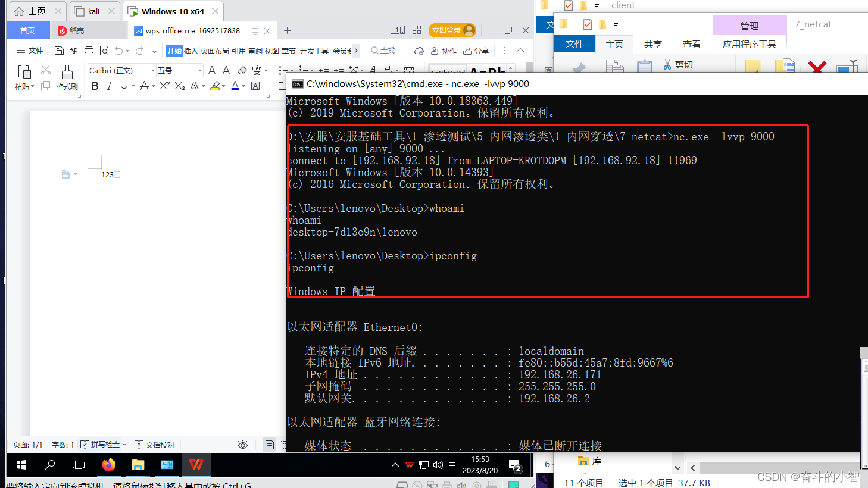Click the page view icon in WPS status bar

pyautogui.click(x=270, y=445)
